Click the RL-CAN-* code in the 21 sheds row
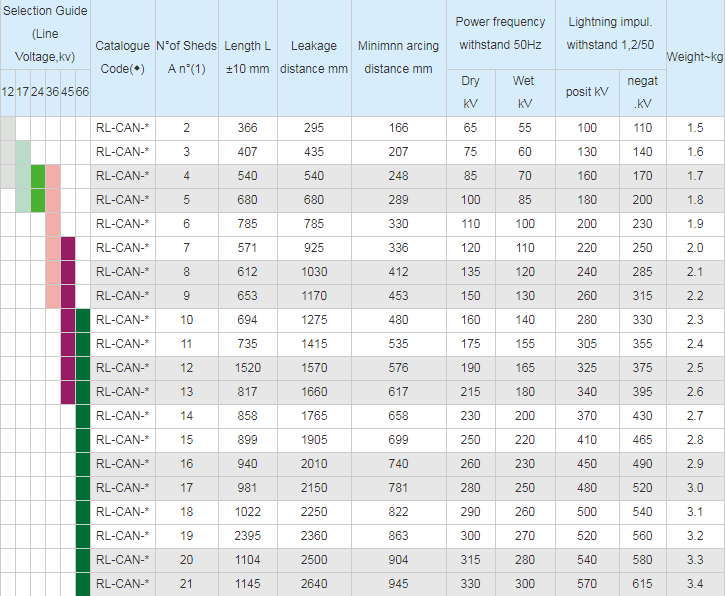The image size is (725, 596). (x=122, y=584)
